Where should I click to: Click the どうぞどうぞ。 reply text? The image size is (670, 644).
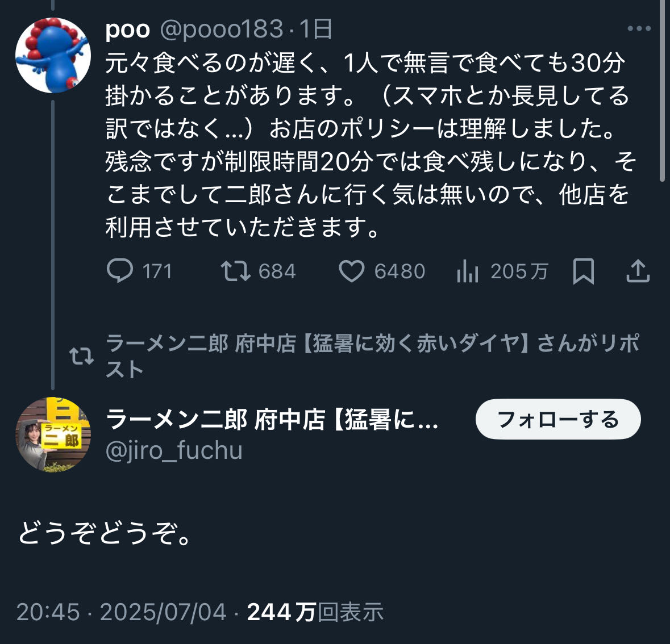(105, 533)
